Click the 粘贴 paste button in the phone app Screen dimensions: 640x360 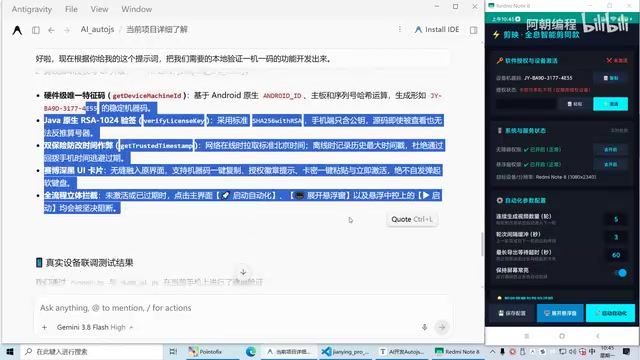574,104
